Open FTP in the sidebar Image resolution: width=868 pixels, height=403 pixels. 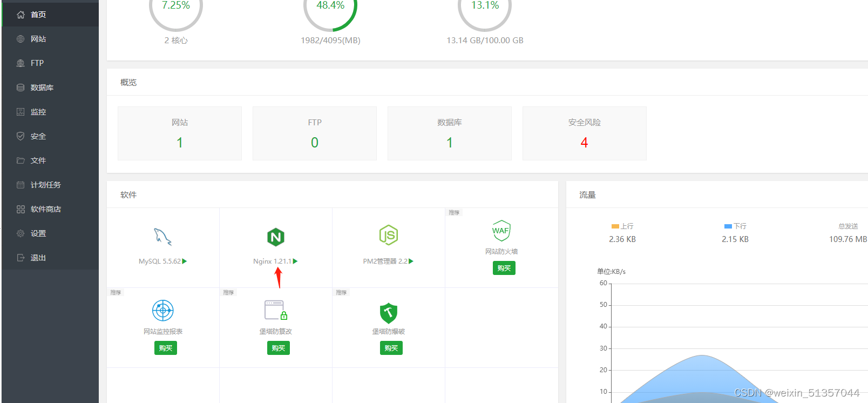click(x=50, y=63)
